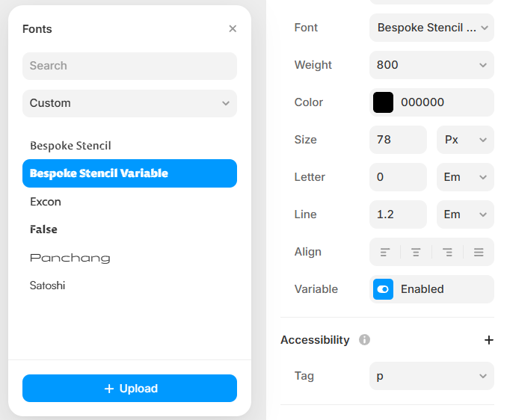Select the Panchang font
Viewport: 507px width, 420px height.
point(70,258)
